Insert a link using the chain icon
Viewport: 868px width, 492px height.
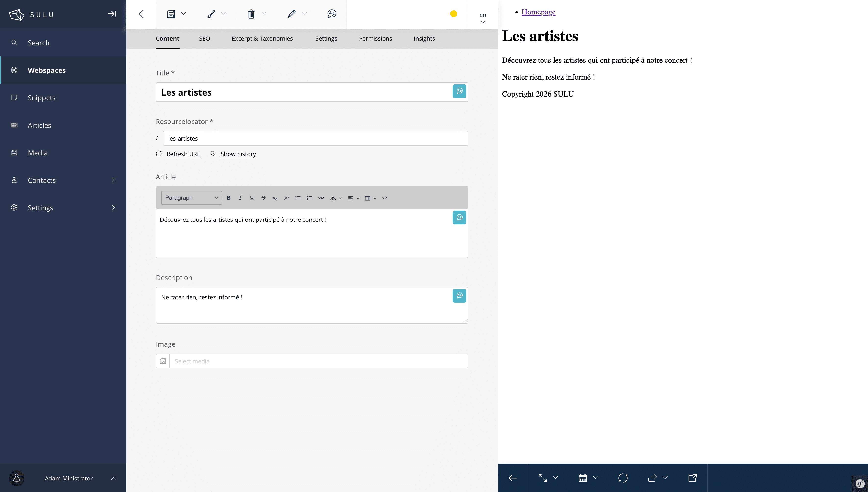[321, 198]
